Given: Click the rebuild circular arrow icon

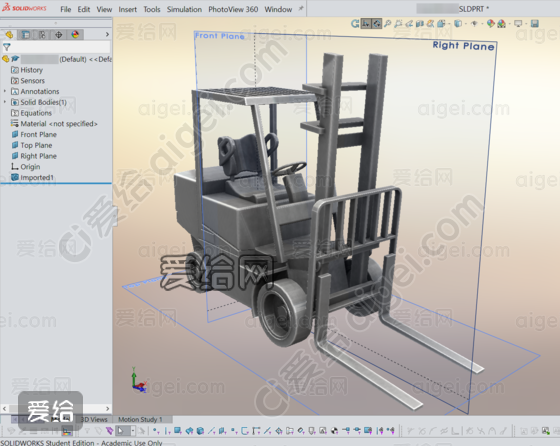Looking at the screenshot, I should (355, 24).
